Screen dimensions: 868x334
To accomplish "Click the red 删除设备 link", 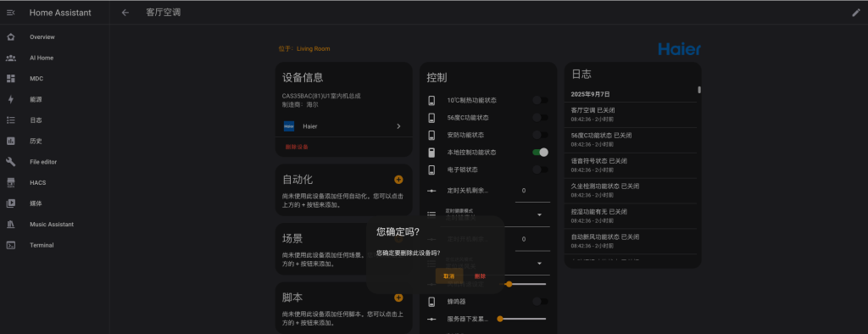I will pos(297,147).
